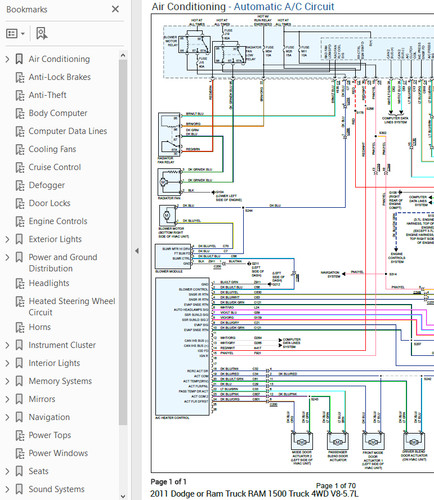
Task: Expand the Exterior Lights bookmark
Action: pyautogui.click(x=7, y=239)
